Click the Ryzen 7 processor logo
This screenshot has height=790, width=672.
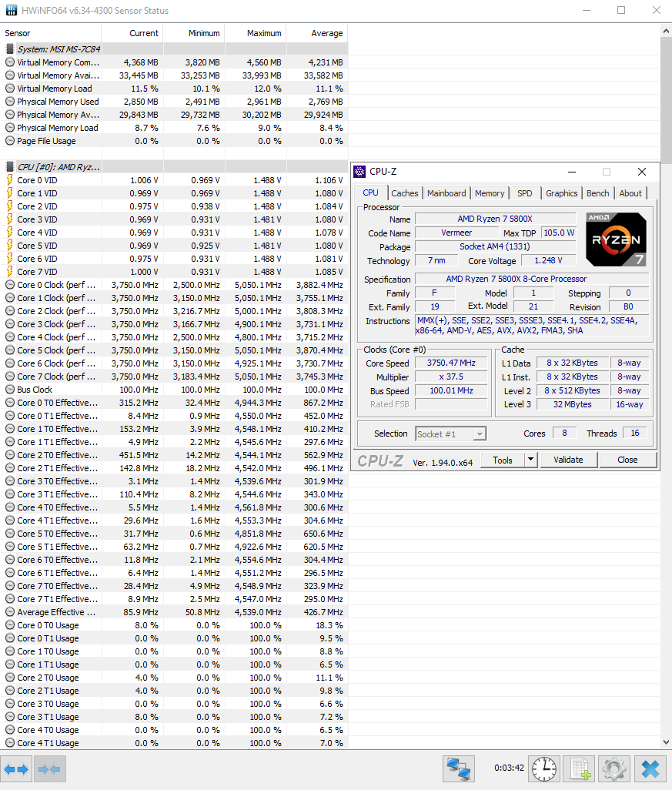click(x=616, y=239)
